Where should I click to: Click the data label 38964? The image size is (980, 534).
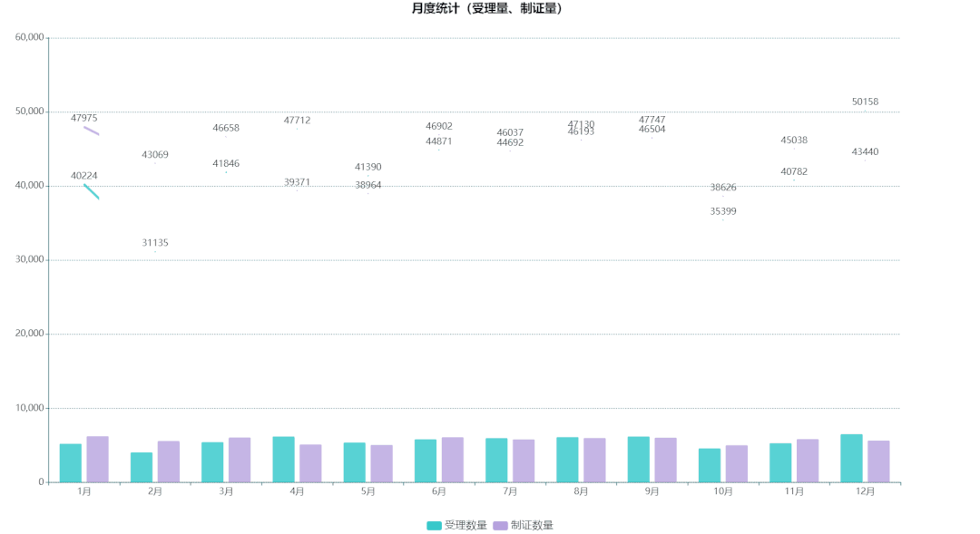[368, 186]
